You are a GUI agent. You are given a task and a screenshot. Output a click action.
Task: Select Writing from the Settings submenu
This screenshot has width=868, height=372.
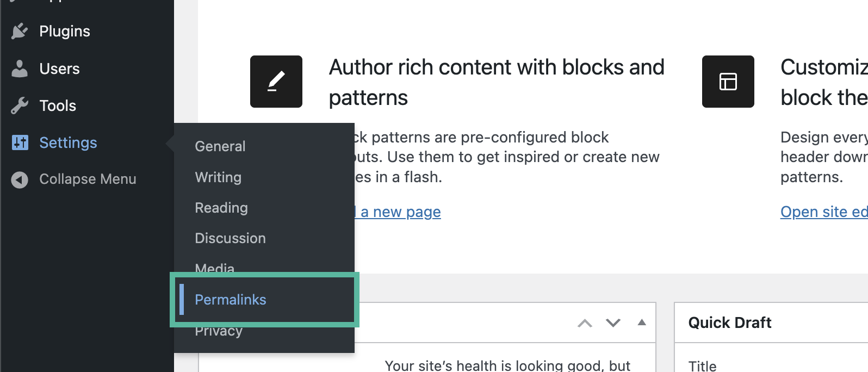pyautogui.click(x=218, y=177)
